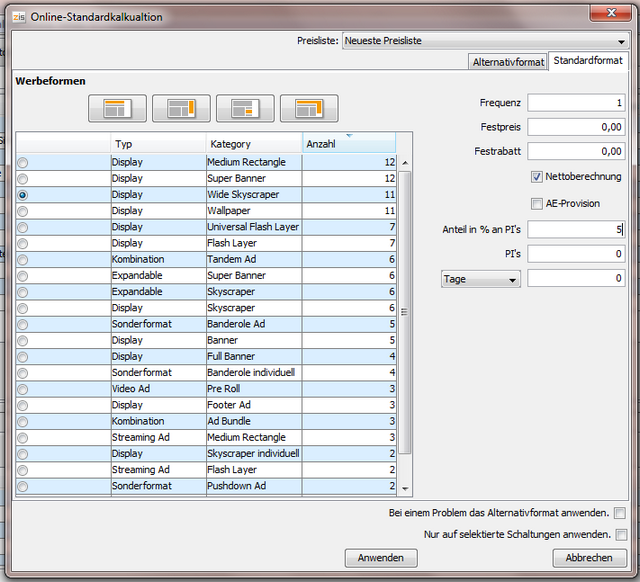
Task: Select the Medium Rectangle row radio button
Action: pos(23,162)
